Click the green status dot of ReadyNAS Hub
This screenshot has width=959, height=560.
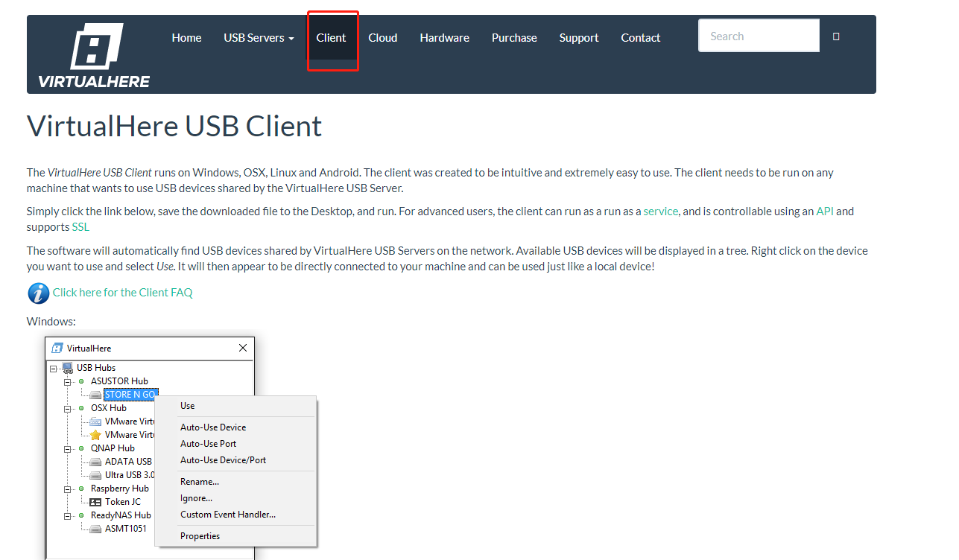[x=81, y=515]
